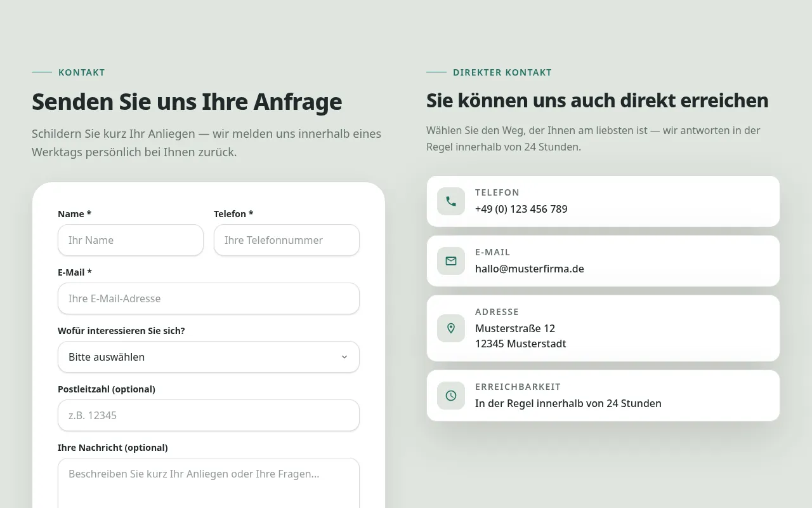Click 'In der Regel innerhalb von 24 Stunden' card text

[568, 403]
